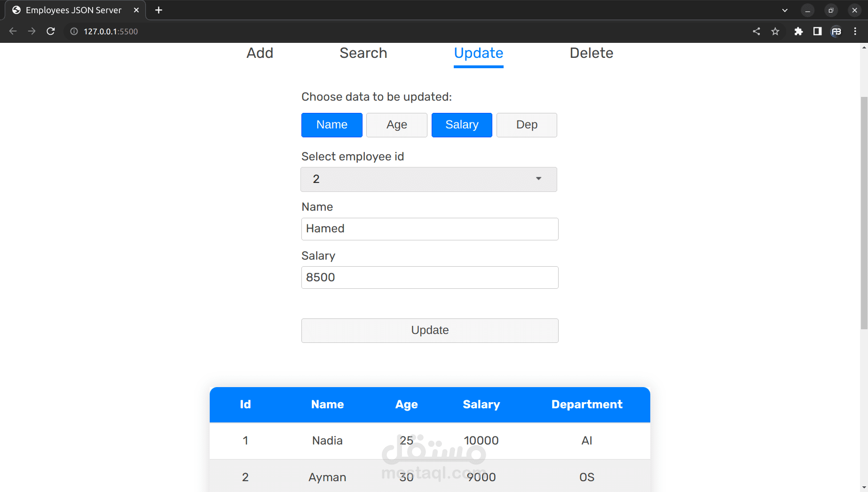Toggle the Salary field option
This screenshot has width=868, height=492.
click(x=462, y=125)
